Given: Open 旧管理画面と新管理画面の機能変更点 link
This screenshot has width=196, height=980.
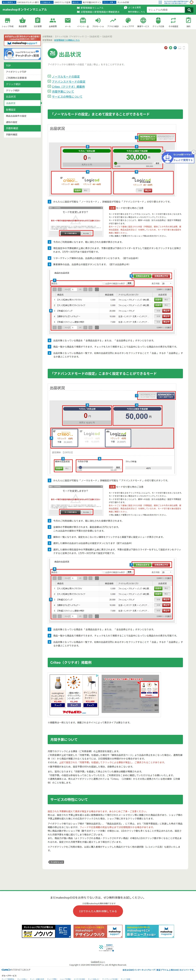Looking at the screenshot, I should (x=98, y=12).
